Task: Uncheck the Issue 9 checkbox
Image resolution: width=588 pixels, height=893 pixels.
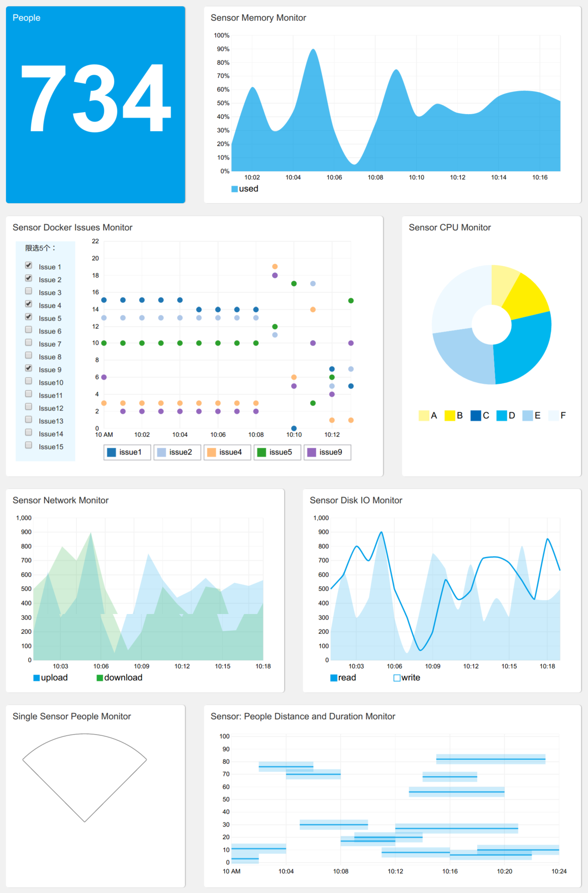Action: (28, 368)
